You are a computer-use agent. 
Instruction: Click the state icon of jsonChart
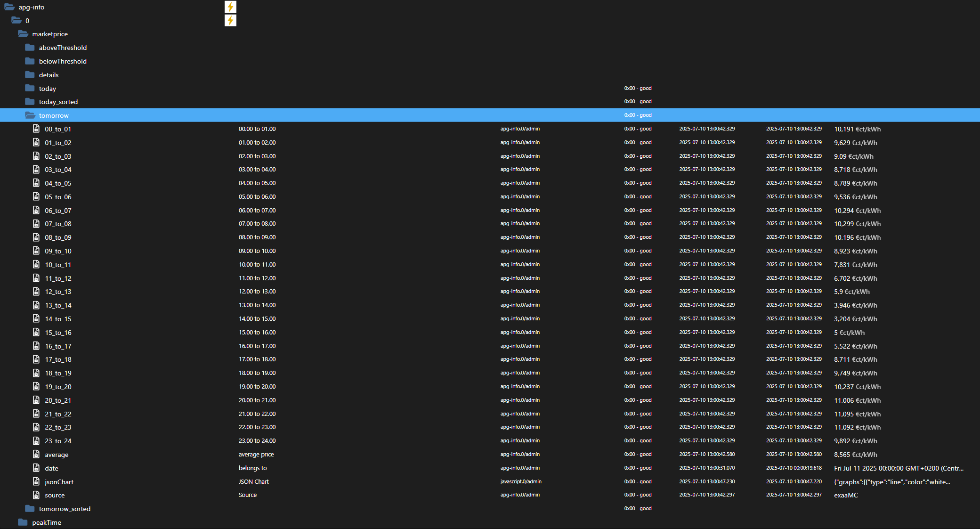pyautogui.click(x=36, y=481)
